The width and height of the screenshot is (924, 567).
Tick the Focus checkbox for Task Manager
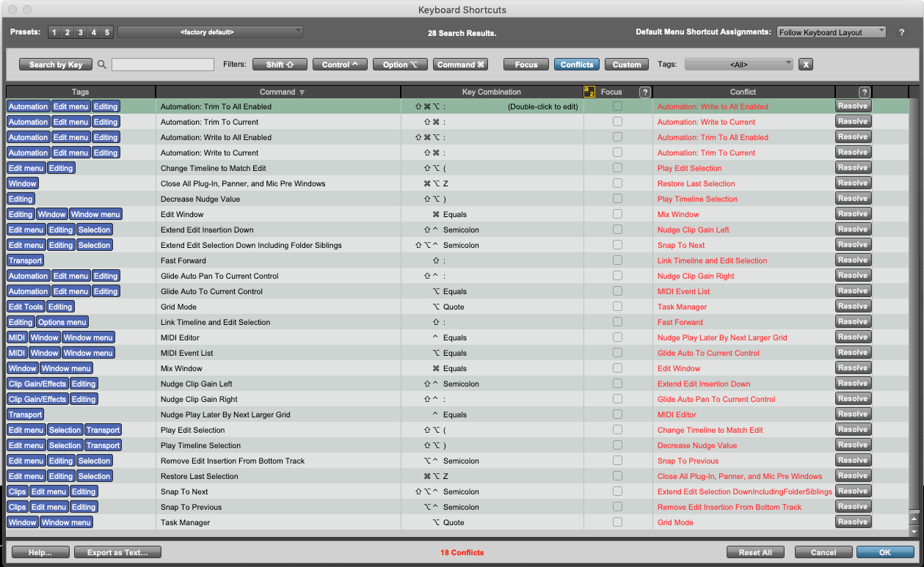click(x=617, y=522)
